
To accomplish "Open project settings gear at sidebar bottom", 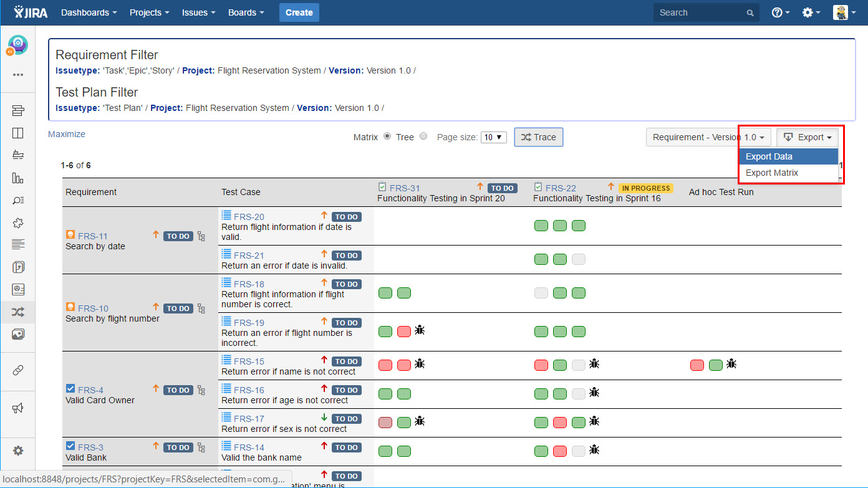I will 17,451.
